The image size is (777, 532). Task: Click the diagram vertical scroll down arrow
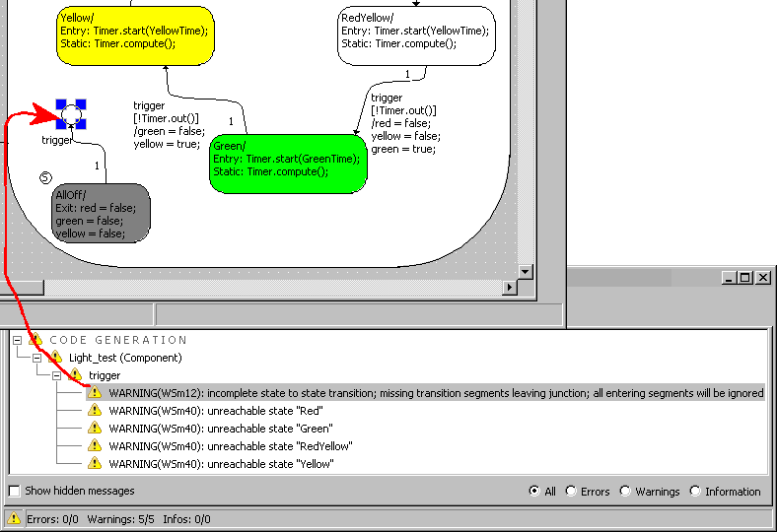[x=526, y=272]
